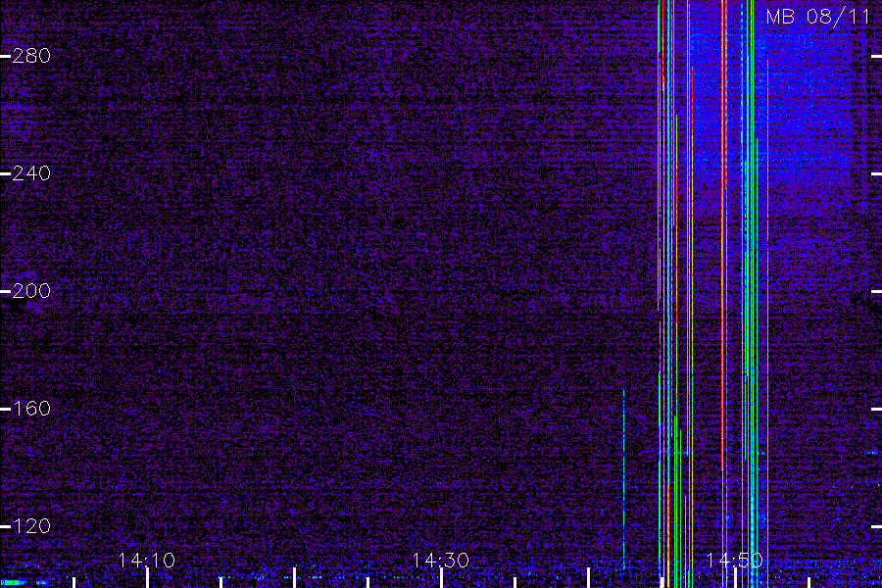The height and width of the screenshot is (588, 882).
Task: Click the 14:50 time axis label
Action: (735, 561)
